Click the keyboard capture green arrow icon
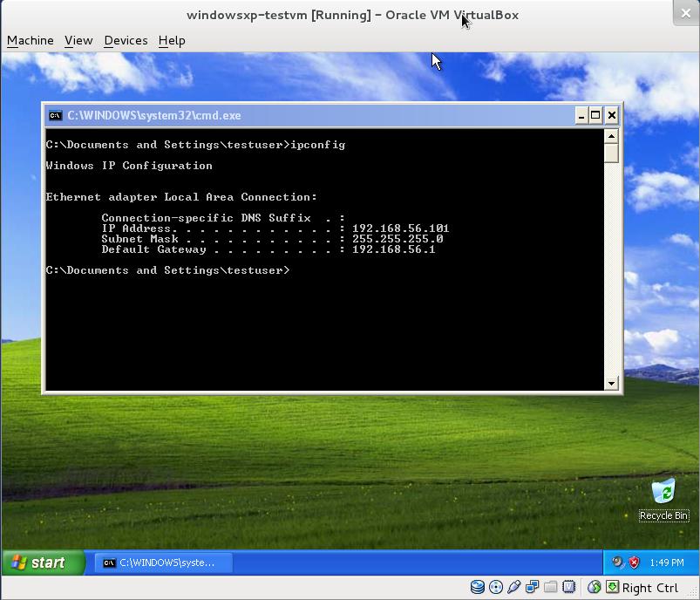700x600 pixels. (612, 587)
